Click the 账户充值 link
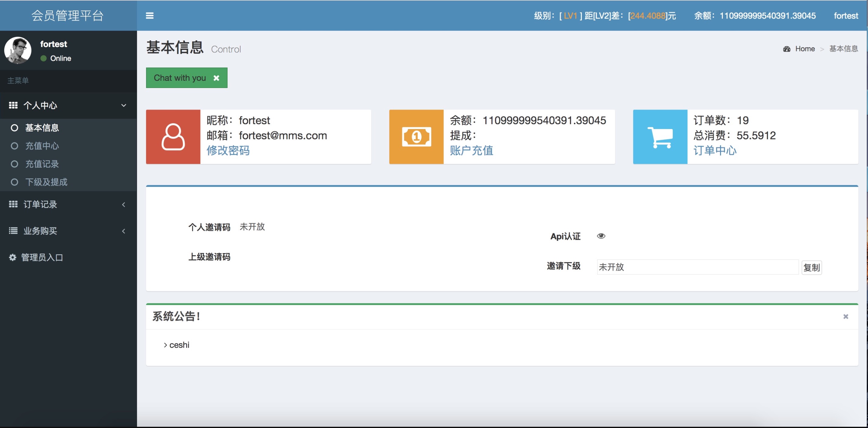This screenshot has height=428, width=868. (x=471, y=151)
